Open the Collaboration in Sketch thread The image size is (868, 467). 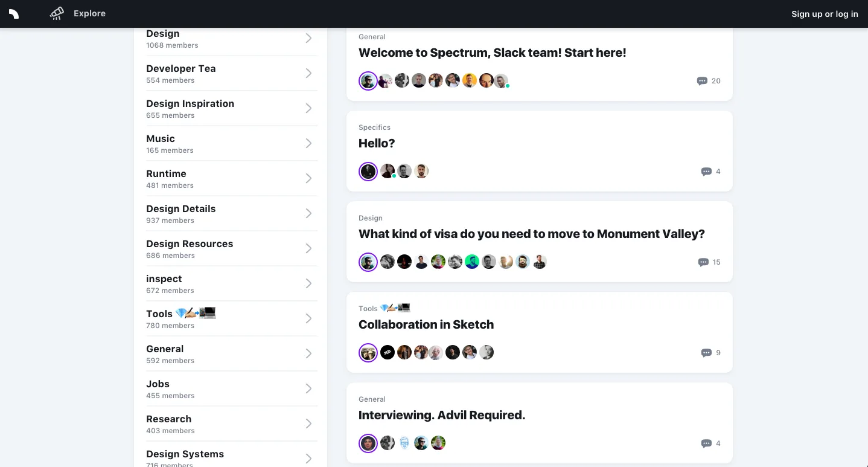click(426, 324)
